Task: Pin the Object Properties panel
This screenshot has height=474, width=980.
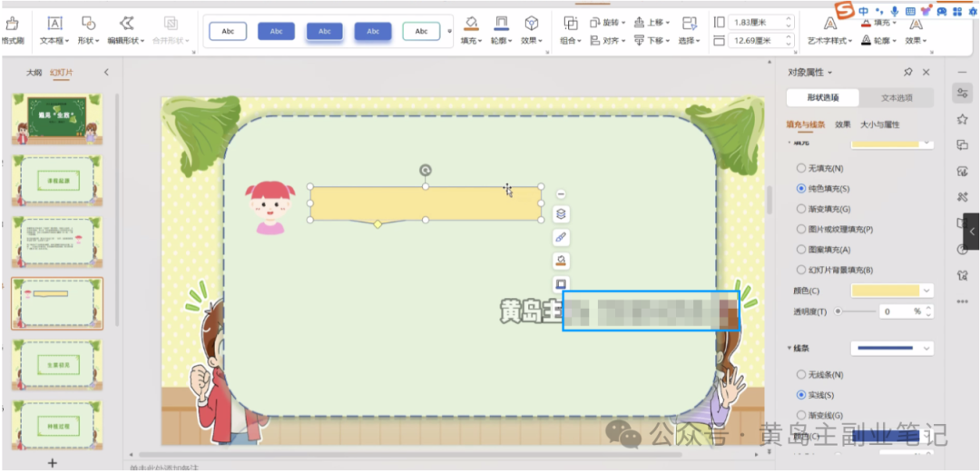Action: click(907, 72)
